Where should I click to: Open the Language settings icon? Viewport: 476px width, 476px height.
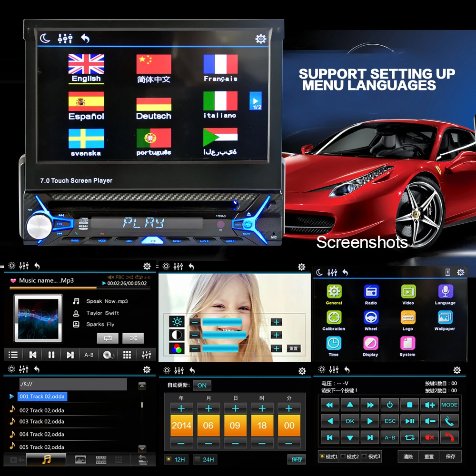click(x=445, y=292)
